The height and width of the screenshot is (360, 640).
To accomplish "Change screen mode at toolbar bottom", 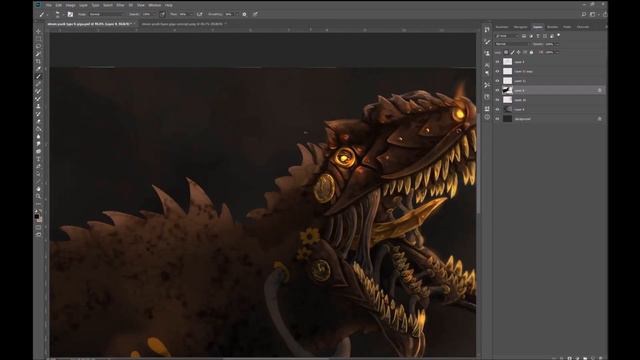I will pos(38,235).
